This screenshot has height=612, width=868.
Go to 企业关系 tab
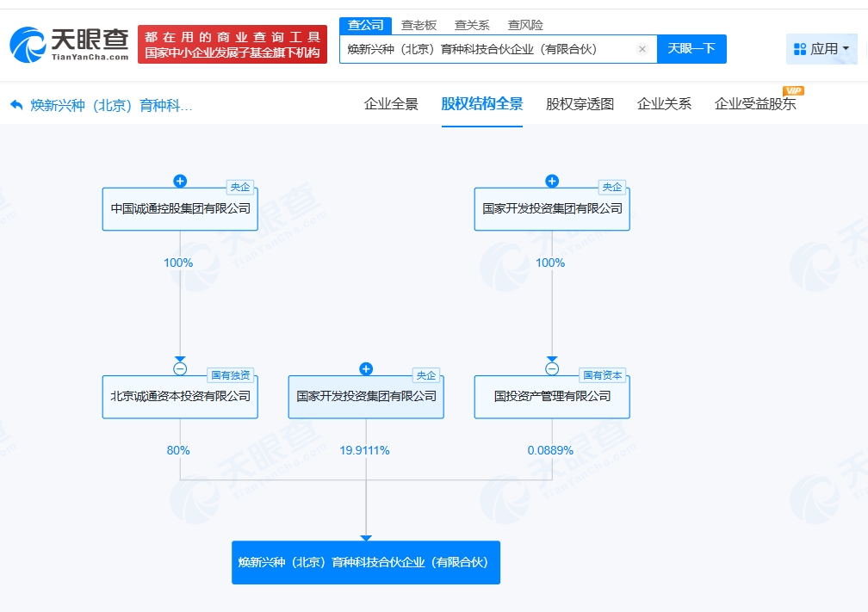(664, 104)
